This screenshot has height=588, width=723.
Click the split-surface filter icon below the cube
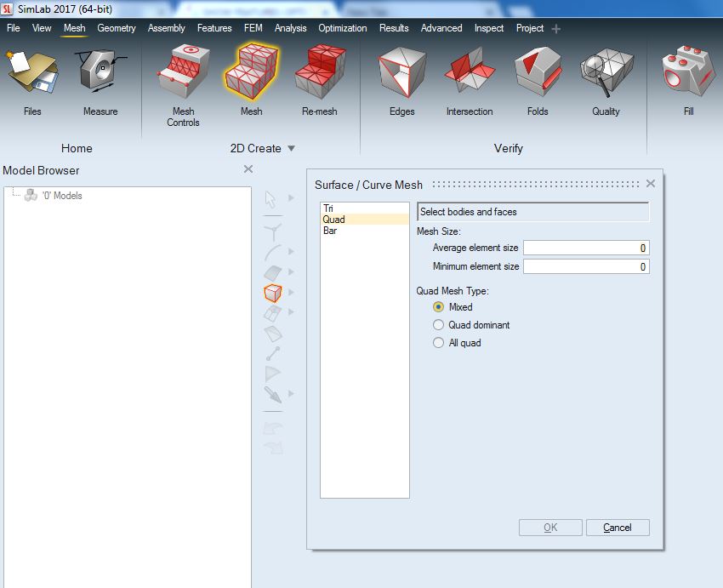pos(272,313)
